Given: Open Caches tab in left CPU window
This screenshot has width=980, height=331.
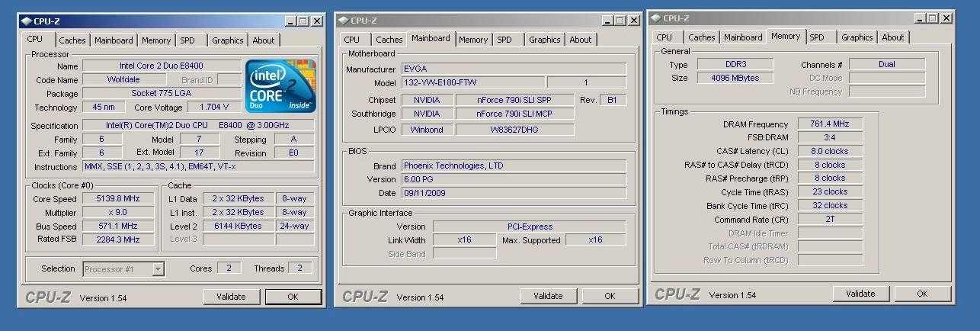Looking at the screenshot, I should point(72,40).
